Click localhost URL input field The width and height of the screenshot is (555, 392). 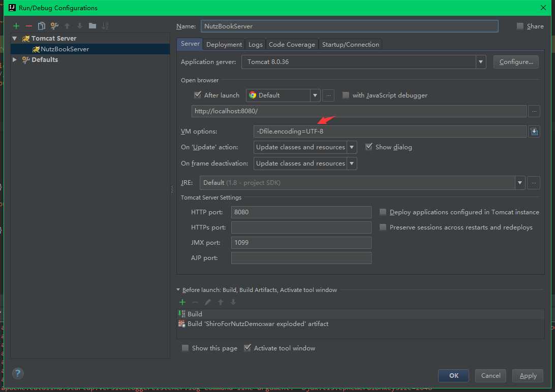358,111
